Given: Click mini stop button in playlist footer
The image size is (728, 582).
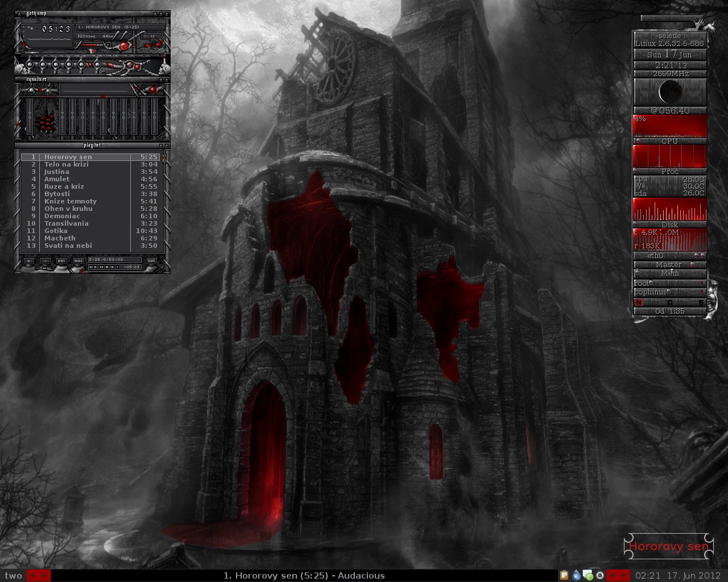Looking at the screenshot, I should 107,267.
